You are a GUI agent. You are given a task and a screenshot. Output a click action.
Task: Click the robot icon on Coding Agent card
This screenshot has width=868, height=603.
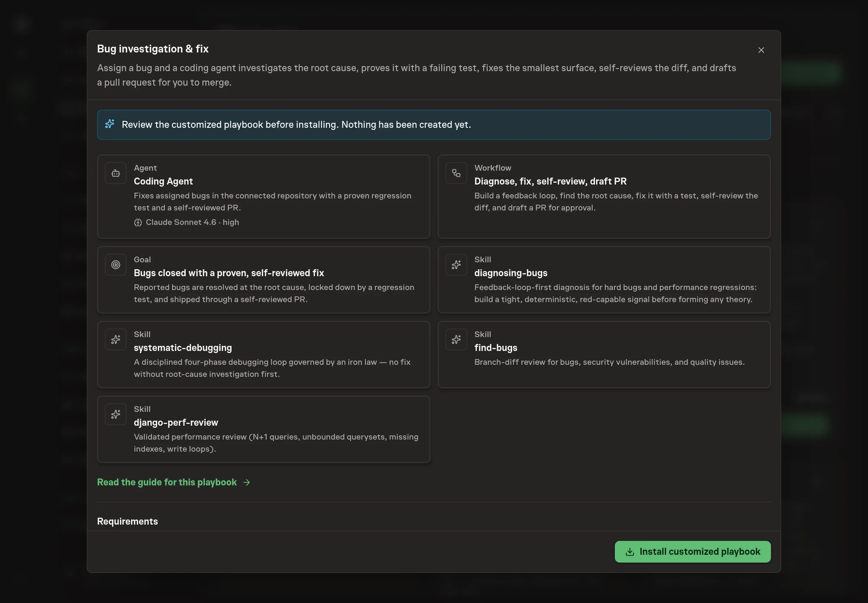coord(115,173)
